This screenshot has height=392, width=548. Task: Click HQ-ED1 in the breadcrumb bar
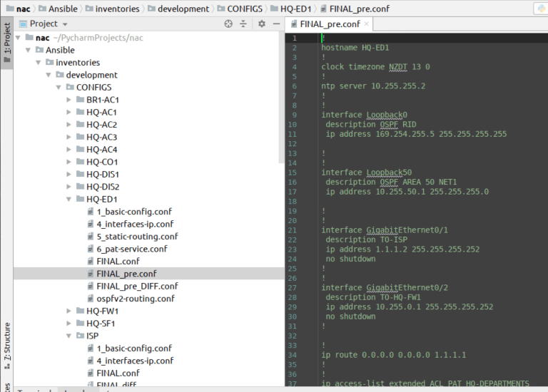click(291, 9)
